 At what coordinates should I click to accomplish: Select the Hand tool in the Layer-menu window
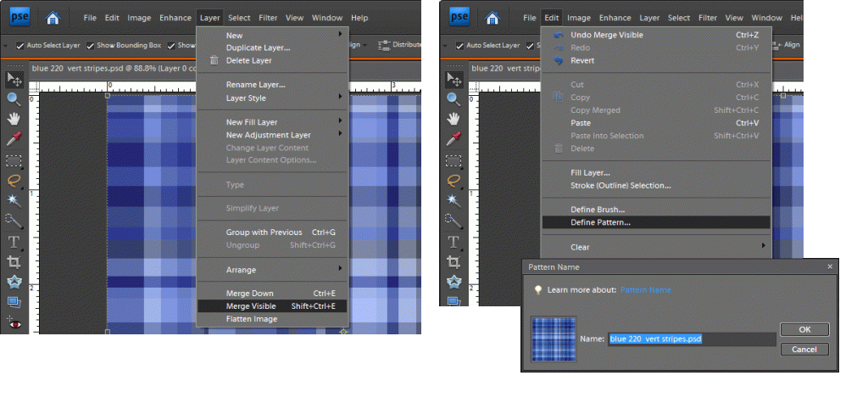coord(14,119)
